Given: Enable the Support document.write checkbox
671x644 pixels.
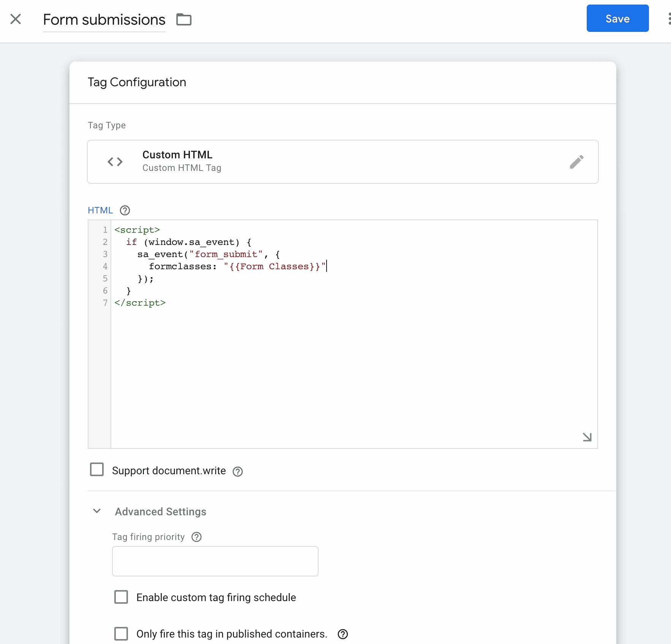Looking at the screenshot, I should (97, 469).
